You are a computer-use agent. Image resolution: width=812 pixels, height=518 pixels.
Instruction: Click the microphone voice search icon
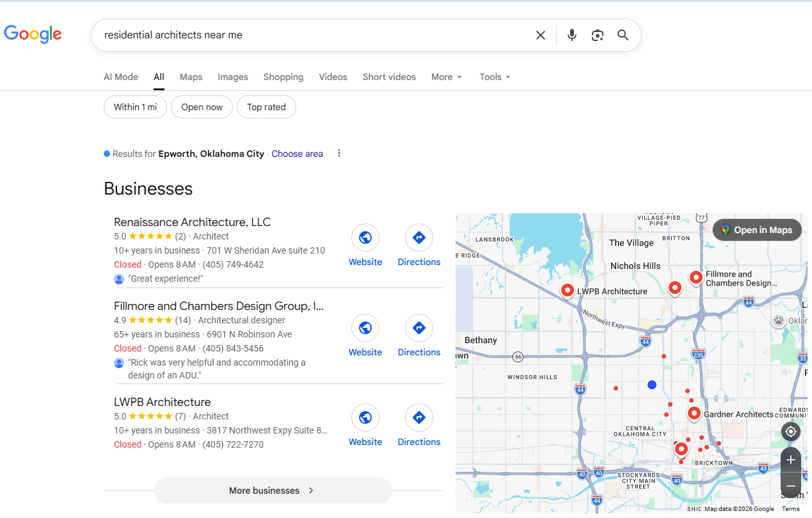tap(572, 35)
